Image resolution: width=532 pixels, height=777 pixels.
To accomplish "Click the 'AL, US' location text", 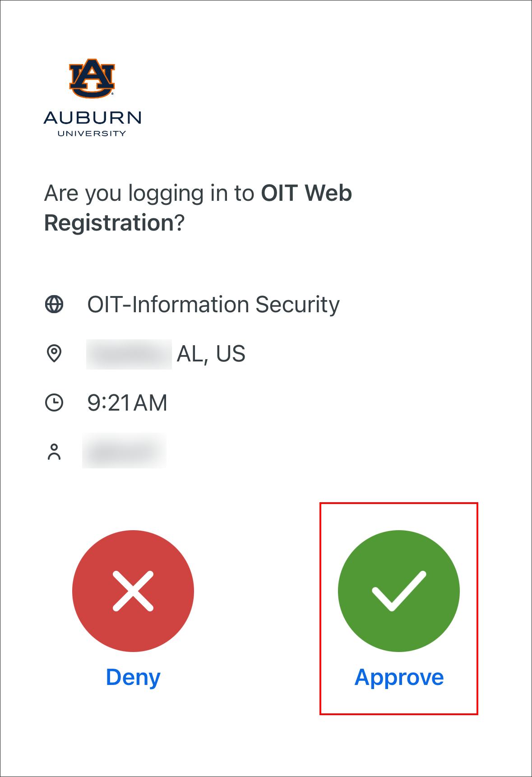I will pyautogui.click(x=211, y=354).
